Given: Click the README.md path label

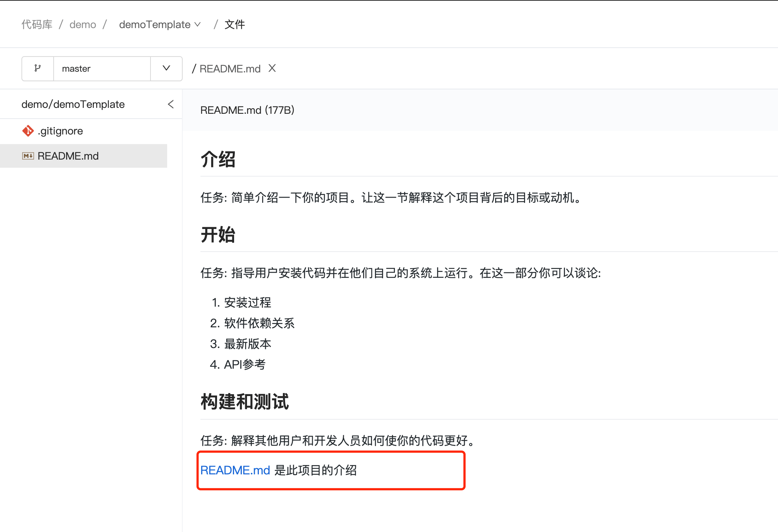Looking at the screenshot, I should point(230,69).
